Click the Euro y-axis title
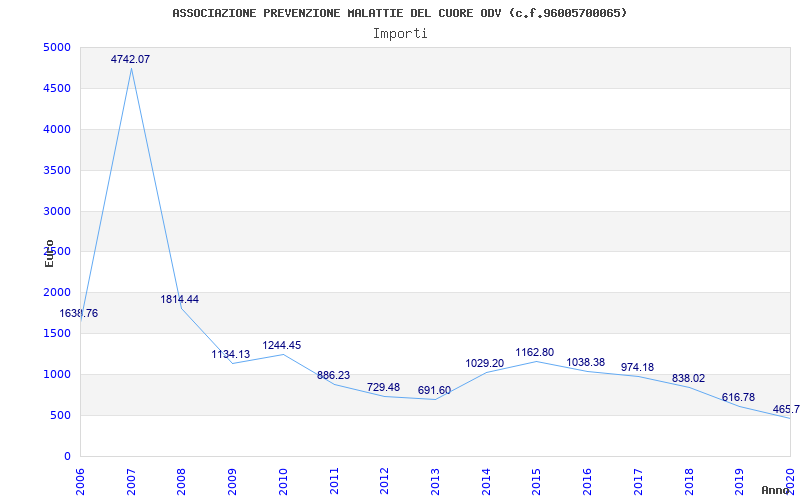 pyautogui.click(x=49, y=252)
